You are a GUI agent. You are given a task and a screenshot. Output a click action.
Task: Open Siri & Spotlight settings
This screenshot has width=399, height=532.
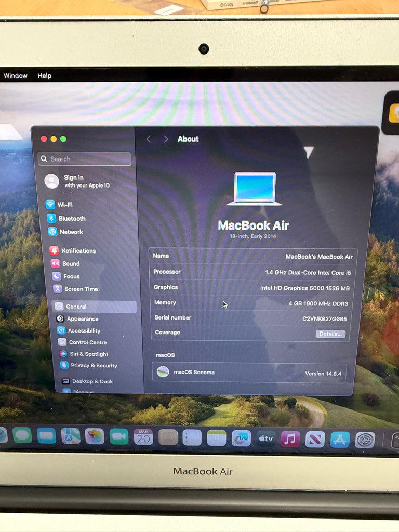pyautogui.click(x=88, y=354)
